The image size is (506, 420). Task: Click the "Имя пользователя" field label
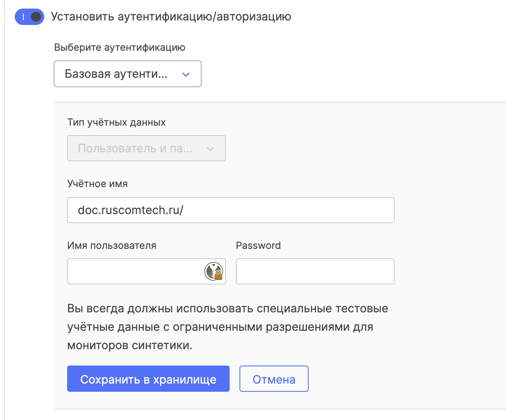click(x=112, y=246)
